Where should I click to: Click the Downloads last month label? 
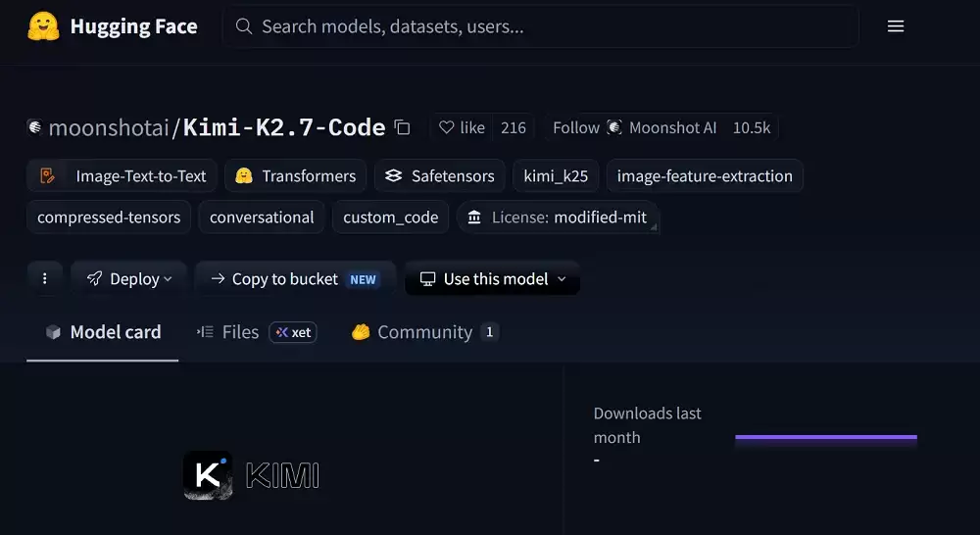648,425
